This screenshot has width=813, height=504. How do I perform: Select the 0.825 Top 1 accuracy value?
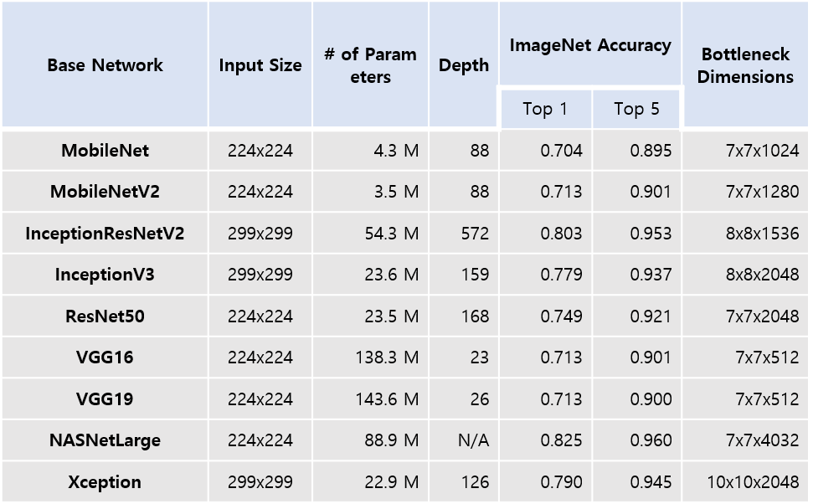tap(561, 440)
